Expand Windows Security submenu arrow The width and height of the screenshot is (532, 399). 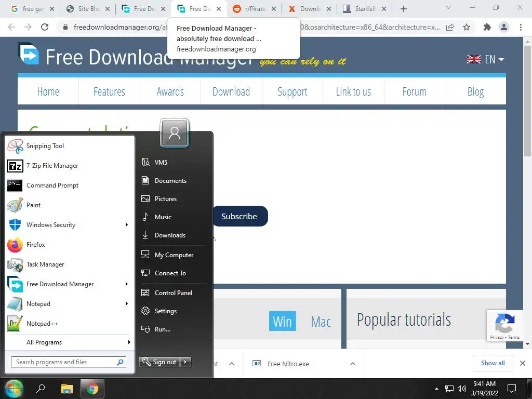coord(127,225)
